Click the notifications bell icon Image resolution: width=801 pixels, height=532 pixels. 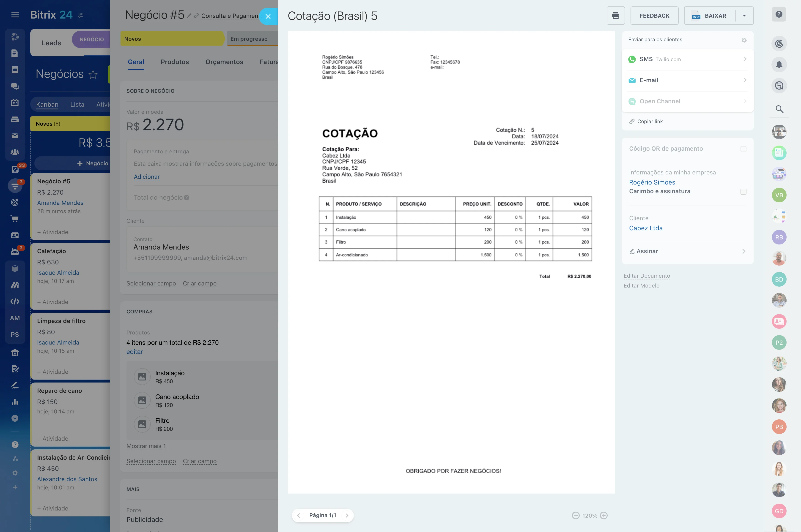click(779, 65)
